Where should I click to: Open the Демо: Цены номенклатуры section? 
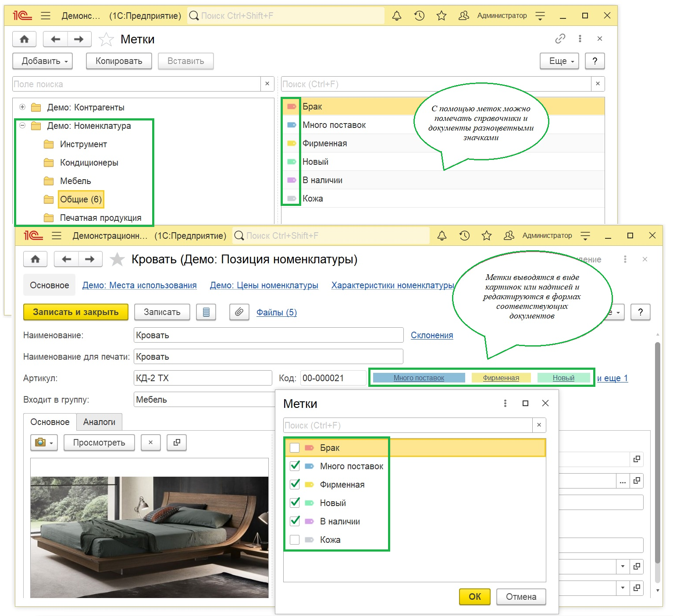coord(264,285)
